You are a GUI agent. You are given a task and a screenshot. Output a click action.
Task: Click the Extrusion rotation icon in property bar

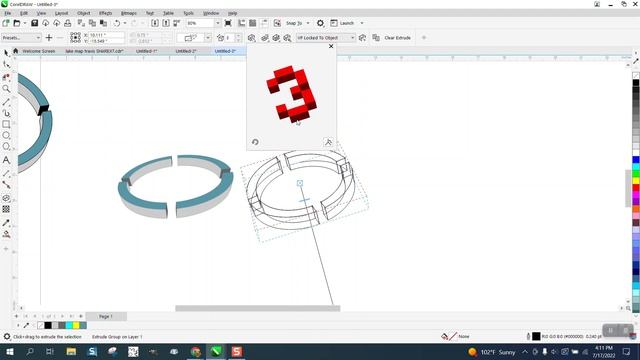(252, 38)
